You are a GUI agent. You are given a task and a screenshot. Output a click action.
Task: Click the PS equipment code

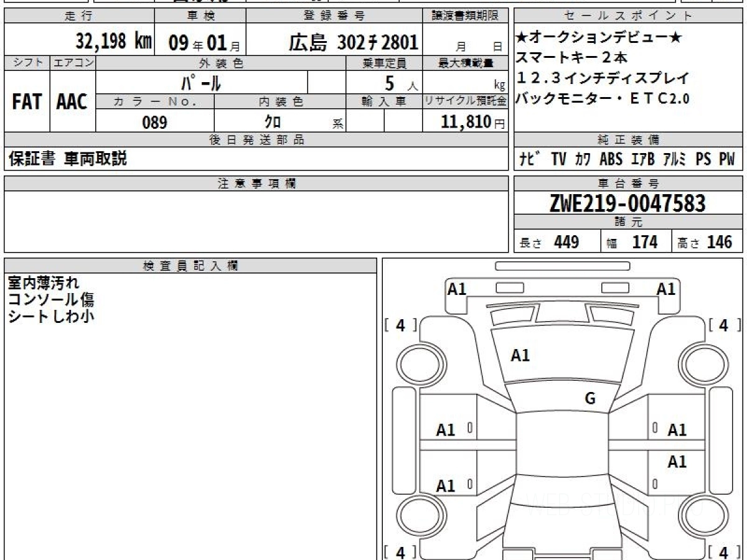coord(703,159)
